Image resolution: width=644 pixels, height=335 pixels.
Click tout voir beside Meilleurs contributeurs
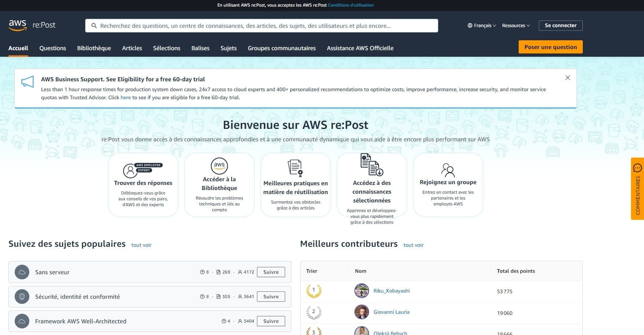pyautogui.click(x=413, y=245)
